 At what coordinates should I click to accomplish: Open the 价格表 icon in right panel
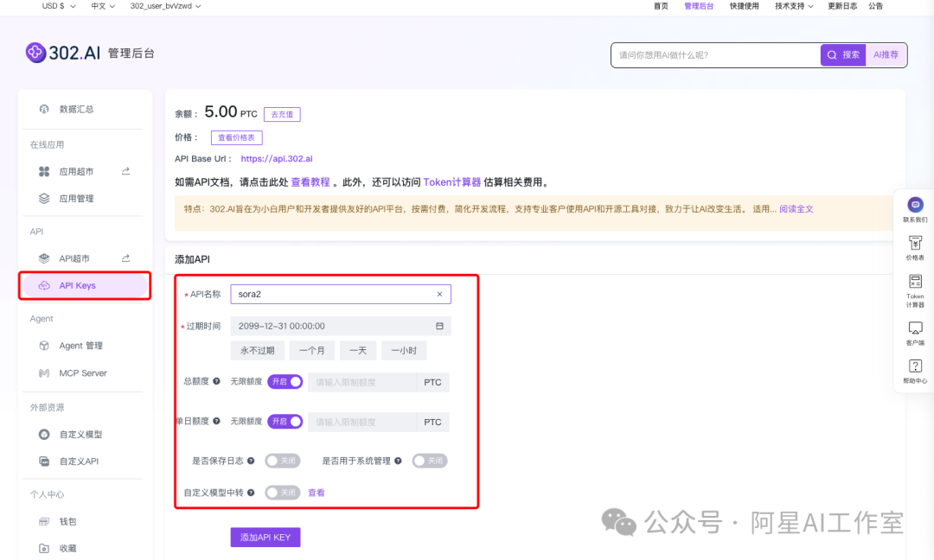click(915, 244)
